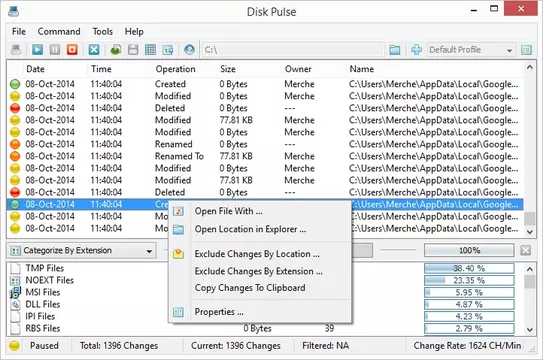This screenshot has width=543, height=360.
Task: Browse for a directory with the folder icon
Action: click(394, 50)
